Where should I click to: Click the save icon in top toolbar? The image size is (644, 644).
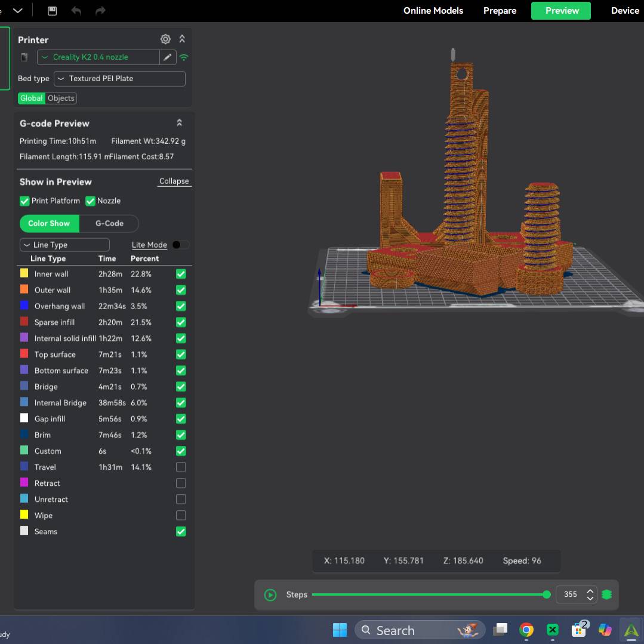tap(52, 11)
